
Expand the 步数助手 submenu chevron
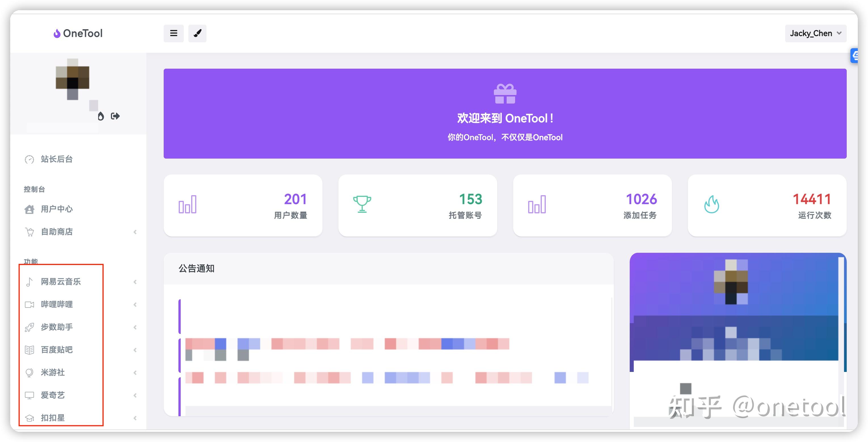[135, 327]
